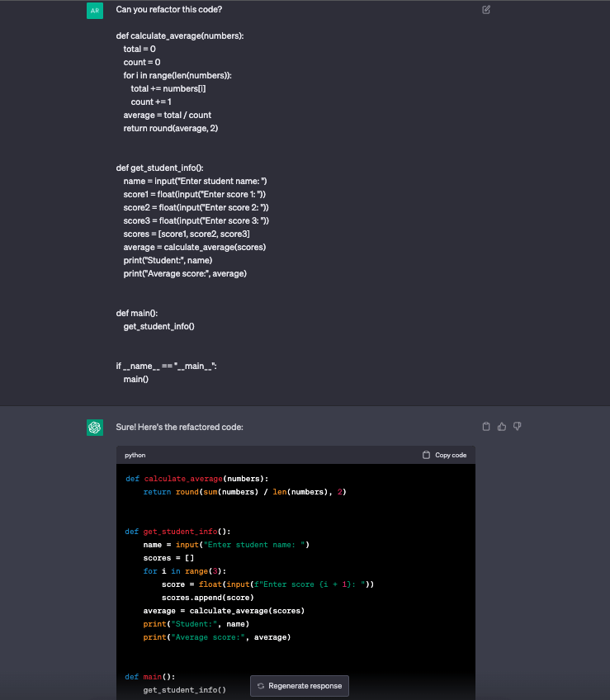Click 'def main():' in the code block
This screenshot has width=610, height=700.
(x=150, y=677)
